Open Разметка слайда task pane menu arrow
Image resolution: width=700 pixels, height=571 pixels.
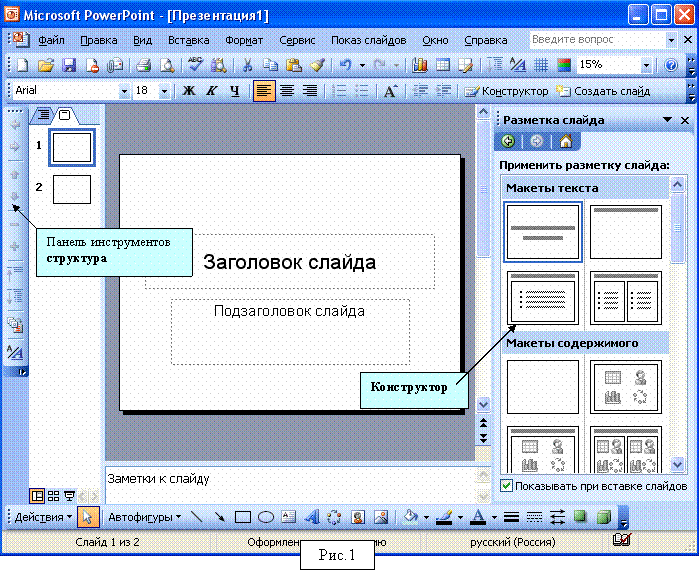click(667, 120)
